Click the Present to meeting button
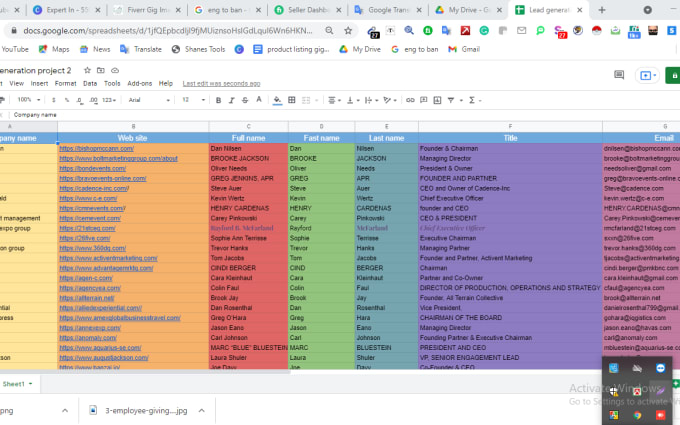This screenshot has height=425, width=680. coord(647,75)
